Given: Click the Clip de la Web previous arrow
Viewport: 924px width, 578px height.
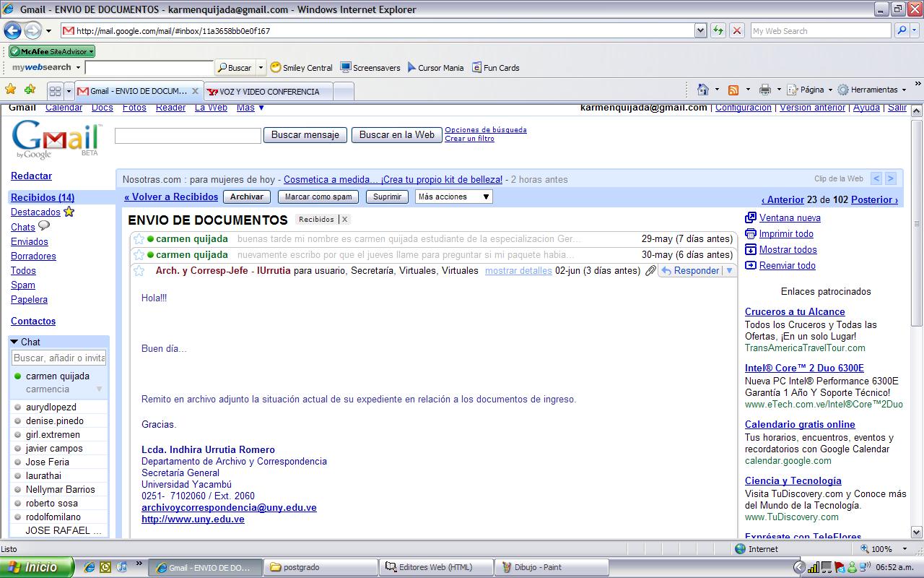Looking at the screenshot, I should [876, 178].
